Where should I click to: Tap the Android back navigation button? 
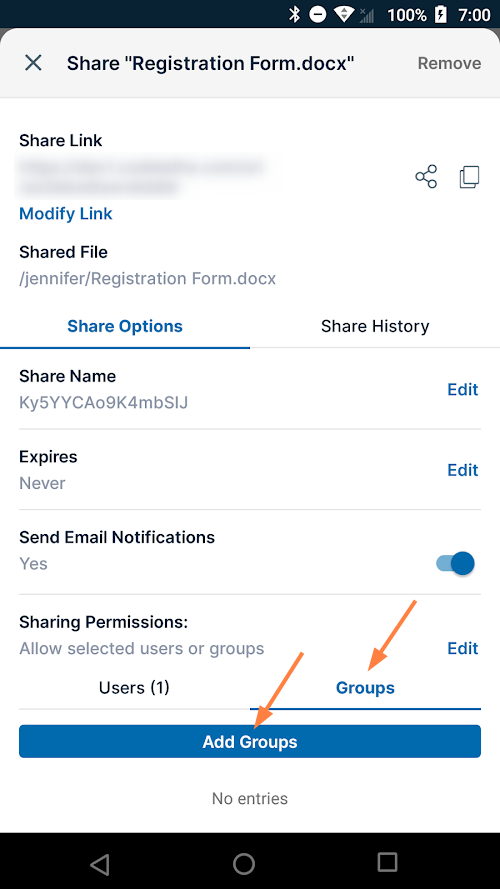100,863
